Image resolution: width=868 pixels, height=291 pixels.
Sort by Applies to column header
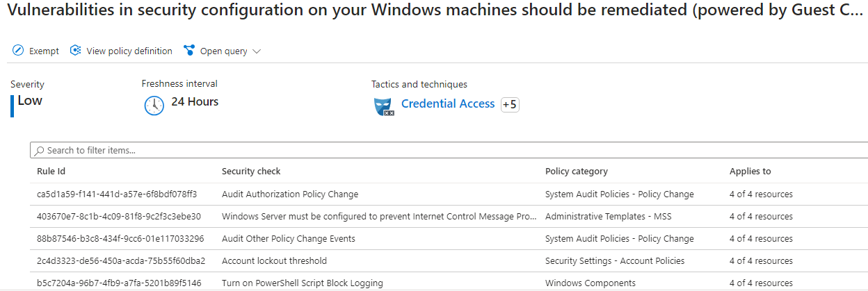coord(750,171)
